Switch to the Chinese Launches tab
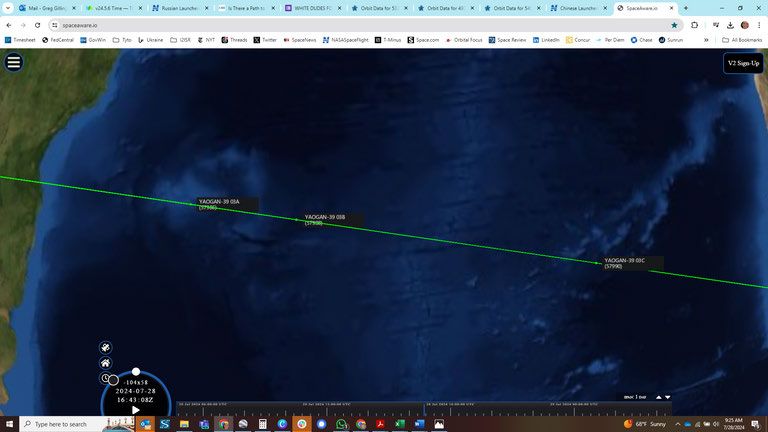This screenshot has height=432, width=768. tap(578, 8)
